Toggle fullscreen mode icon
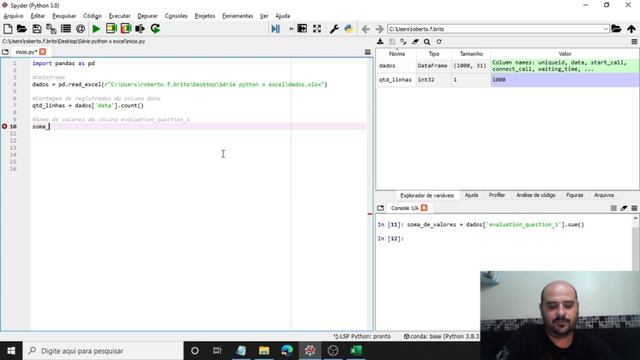 tap(317, 29)
